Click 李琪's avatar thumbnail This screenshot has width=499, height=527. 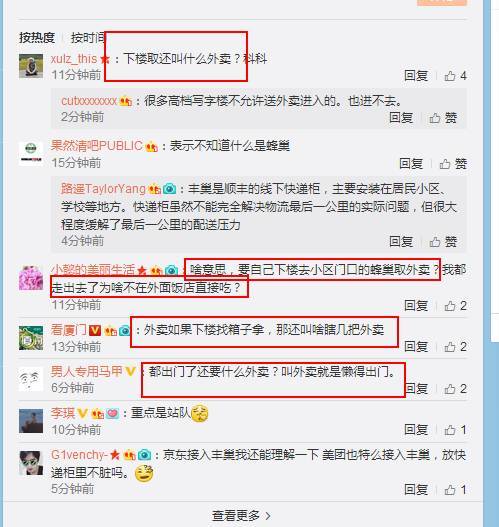coord(31,421)
